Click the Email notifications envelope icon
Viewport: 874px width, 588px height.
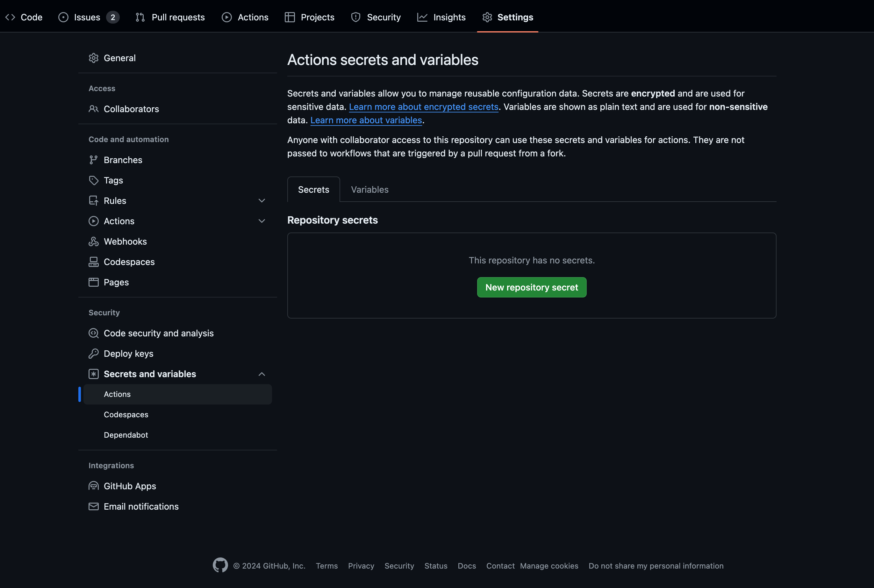click(x=93, y=507)
